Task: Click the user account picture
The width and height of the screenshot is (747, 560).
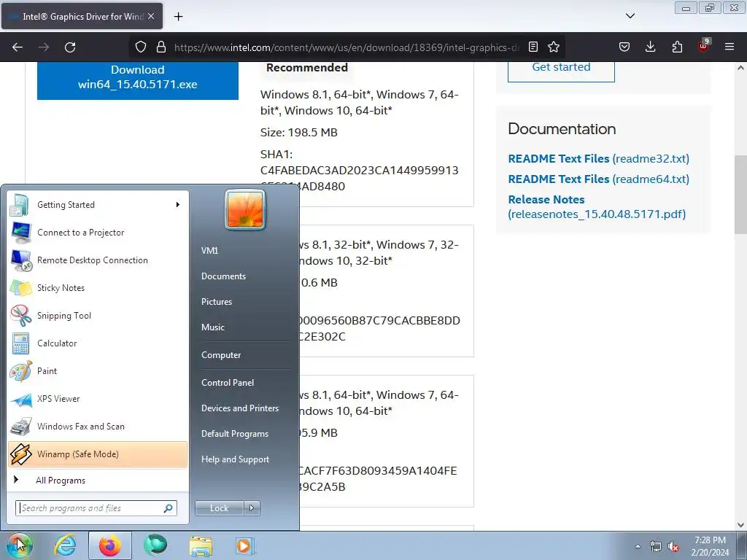Action: pyautogui.click(x=245, y=209)
